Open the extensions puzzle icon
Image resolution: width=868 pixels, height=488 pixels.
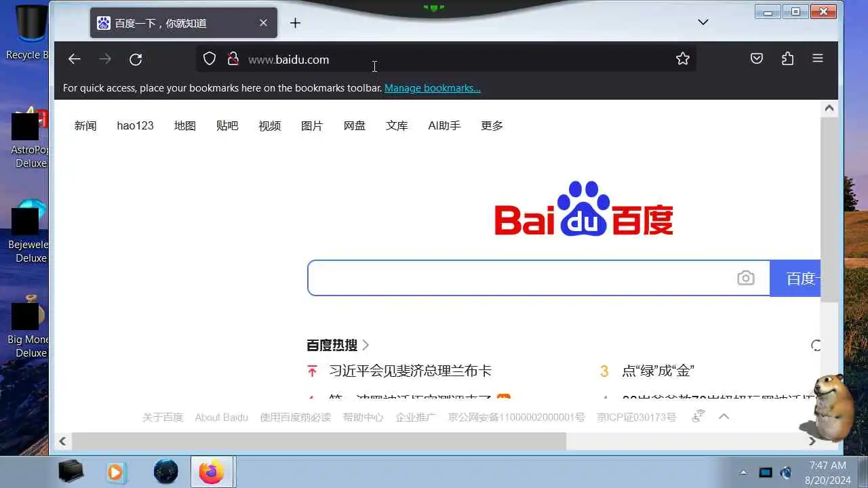787,59
